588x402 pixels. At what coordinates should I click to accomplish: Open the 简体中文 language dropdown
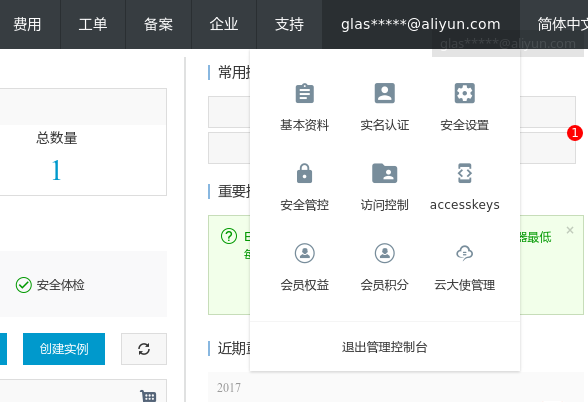pyautogui.click(x=562, y=24)
